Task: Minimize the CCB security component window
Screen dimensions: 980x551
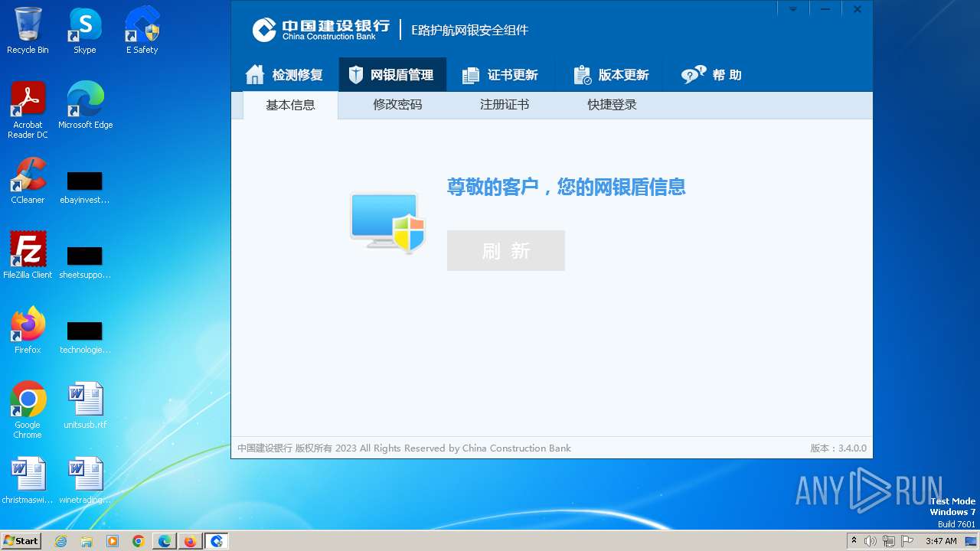Action: 825,9
